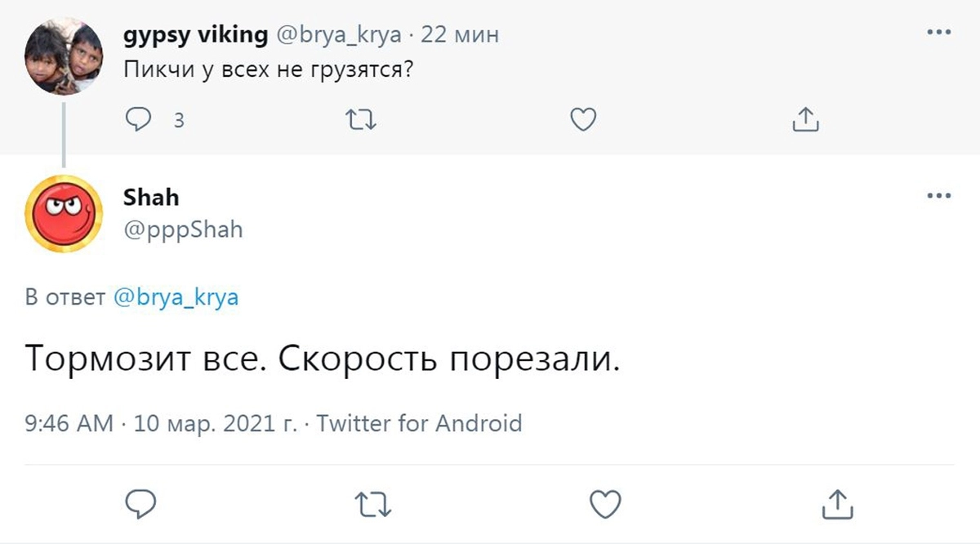The height and width of the screenshot is (544, 980).
Task: Open the @pppShah handle
Action: tap(183, 230)
